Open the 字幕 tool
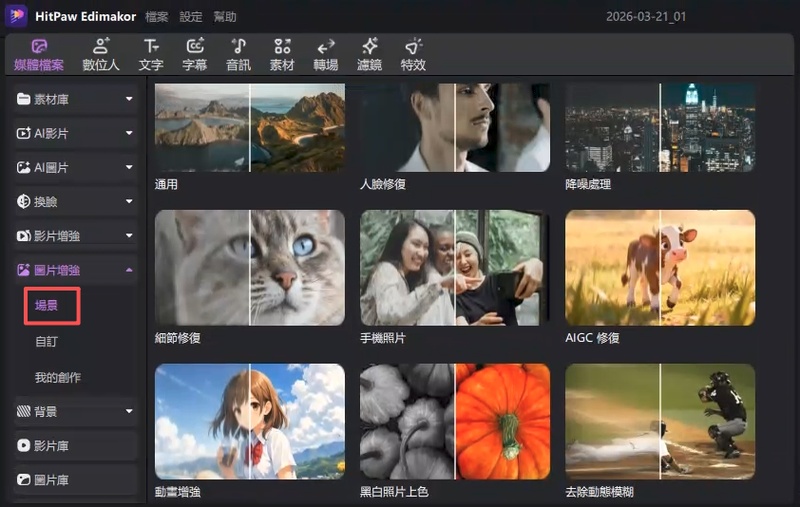The height and width of the screenshot is (507, 800). (194, 55)
